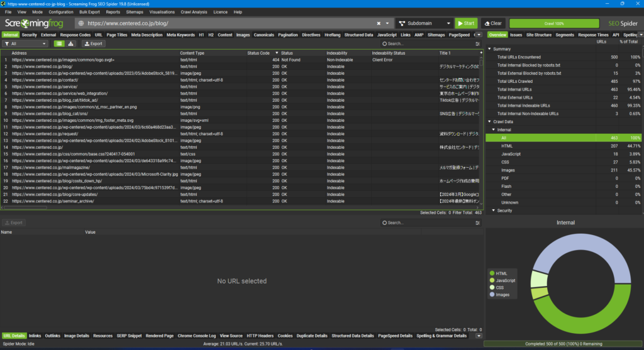Viewport: 644px width, 350px height.
Task: Click the lower panel Export button
Action: 14,223
